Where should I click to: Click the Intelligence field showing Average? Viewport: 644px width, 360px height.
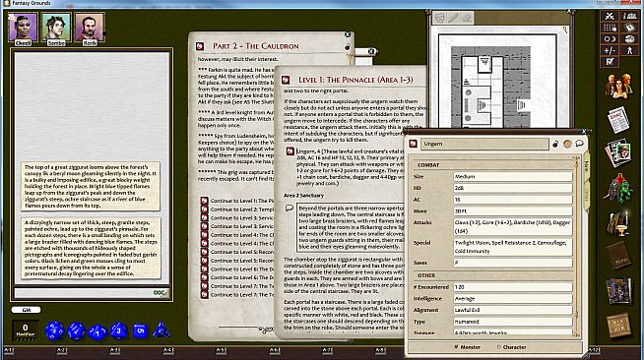[x=513, y=298]
